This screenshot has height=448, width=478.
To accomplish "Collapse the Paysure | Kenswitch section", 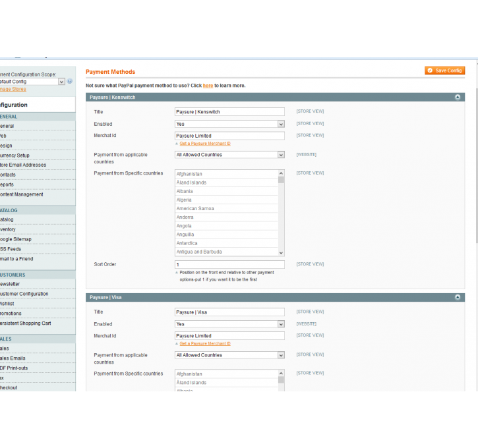I will pos(458,97).
